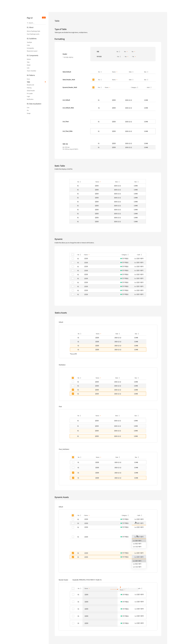Open 'How PopDesign works' link
191x644 pixels.
click(33, 34)
